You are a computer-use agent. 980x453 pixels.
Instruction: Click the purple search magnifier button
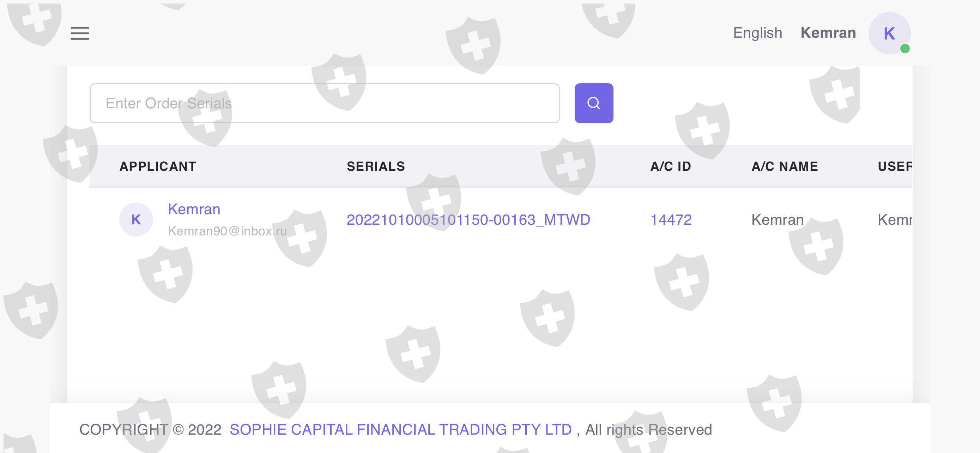point(593,103)
